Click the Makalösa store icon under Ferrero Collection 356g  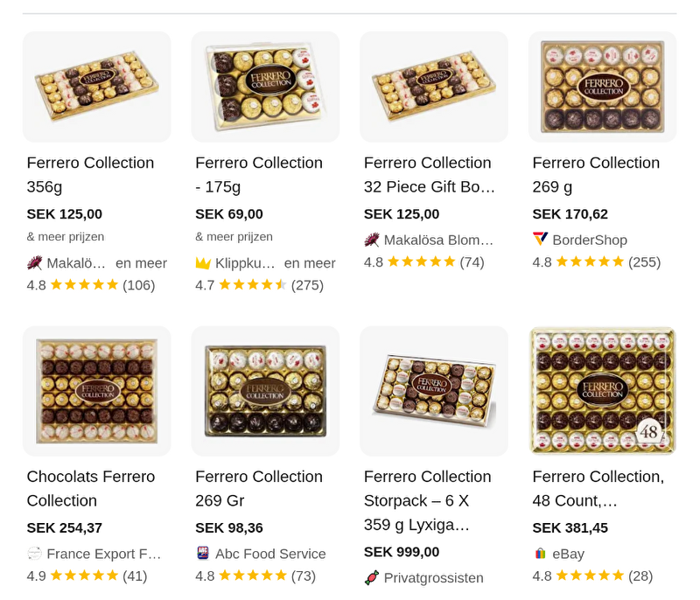click(35, 262)
